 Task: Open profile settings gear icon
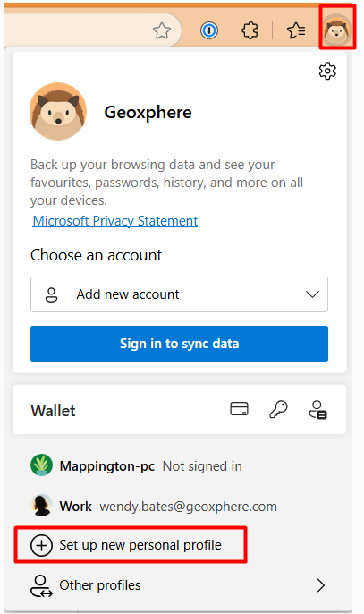[x=327, y=71]
